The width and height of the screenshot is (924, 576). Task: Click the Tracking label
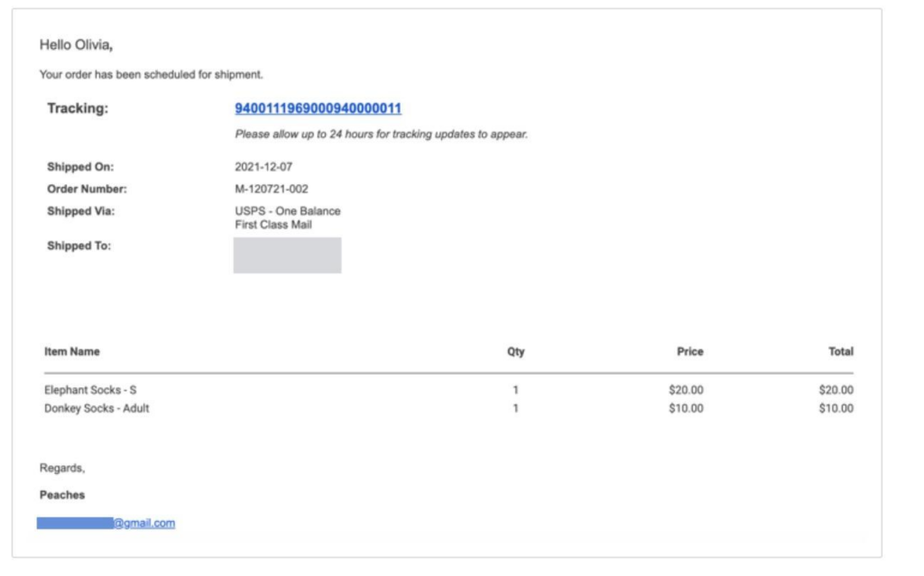point(78,109)
